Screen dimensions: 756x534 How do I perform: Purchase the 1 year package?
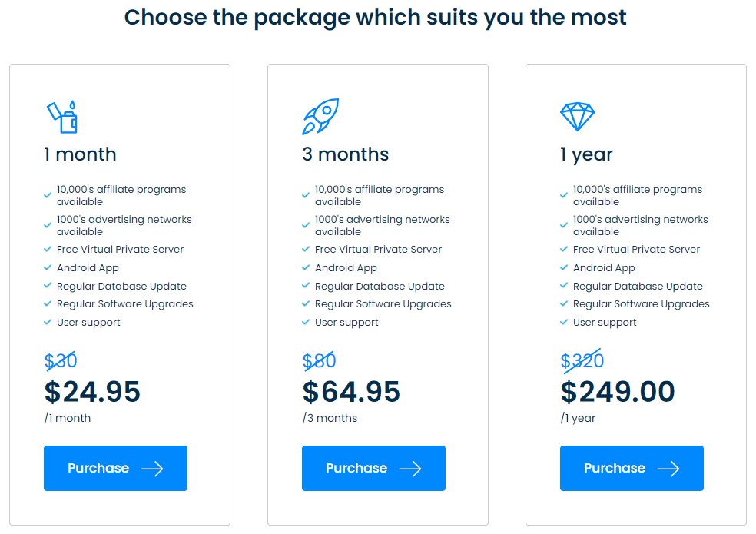point(632,469)
